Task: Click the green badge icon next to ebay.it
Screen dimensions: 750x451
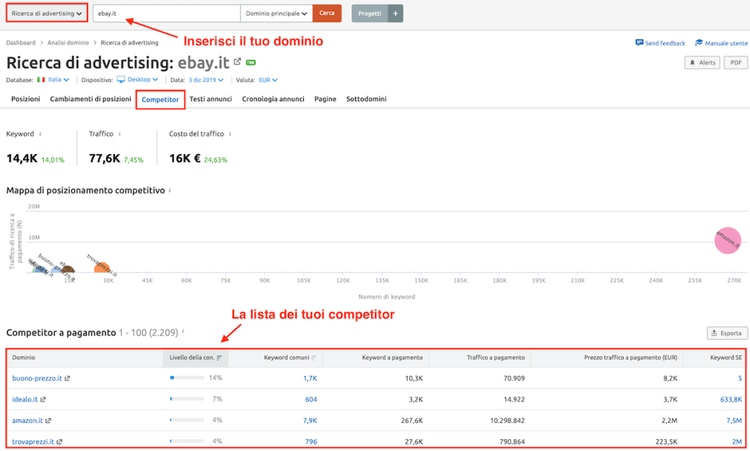Action: 251,63
